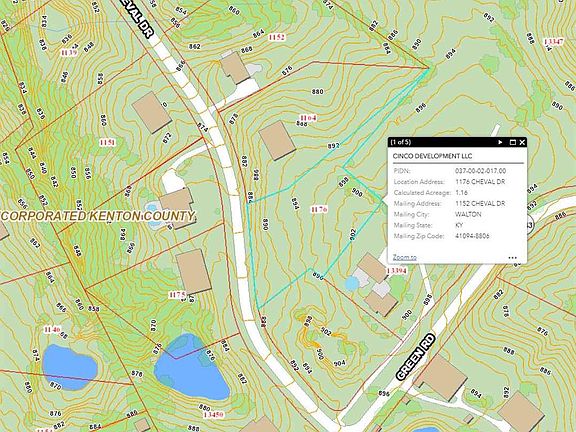
Task: Select parcel number 1175
Action: click(177, 295)
